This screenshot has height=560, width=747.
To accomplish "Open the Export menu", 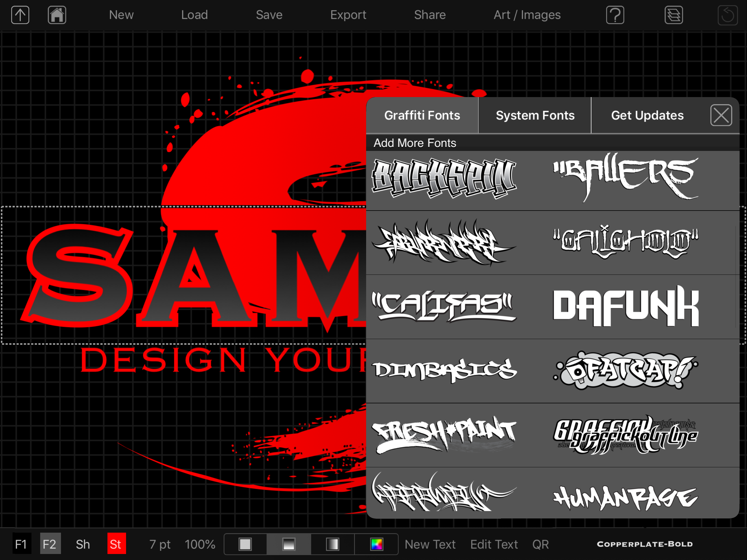I will [348, 15].
